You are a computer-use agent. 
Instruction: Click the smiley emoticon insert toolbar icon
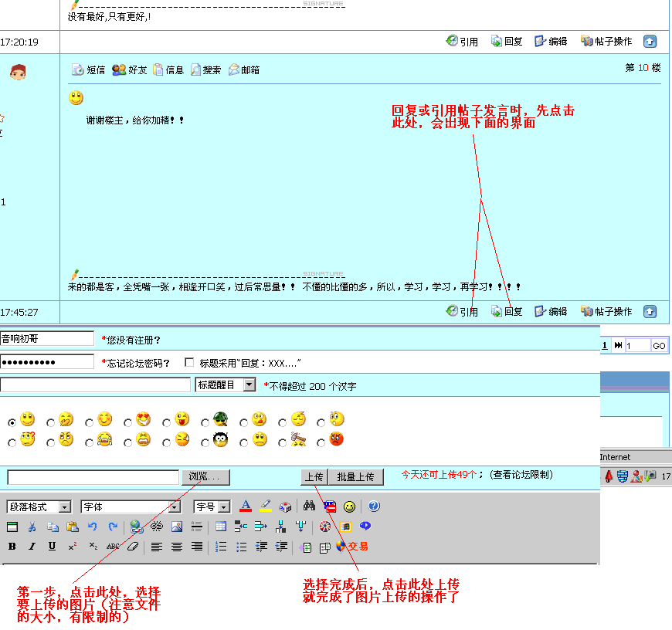tap(350, 506)
